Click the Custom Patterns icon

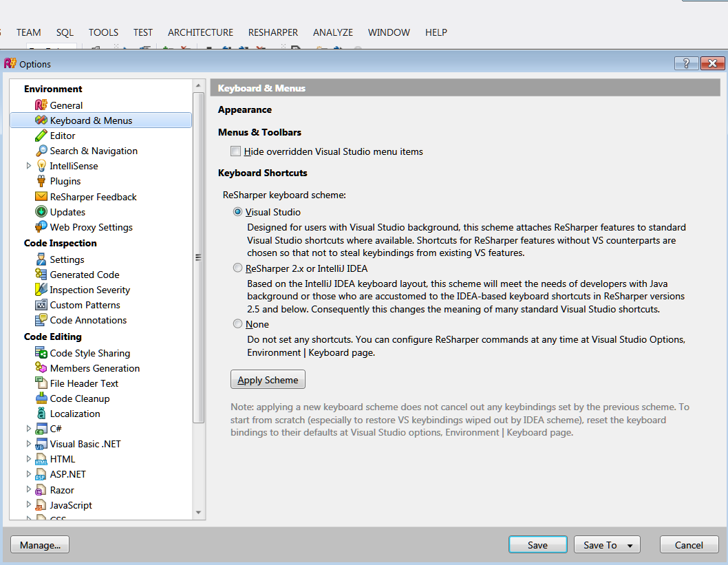coord(41,305)
